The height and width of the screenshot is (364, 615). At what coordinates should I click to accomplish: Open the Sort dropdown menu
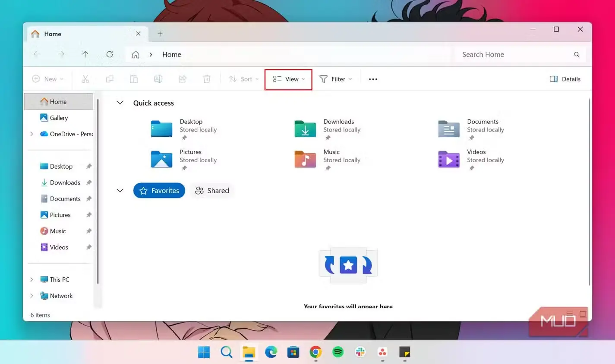(243, 79)
